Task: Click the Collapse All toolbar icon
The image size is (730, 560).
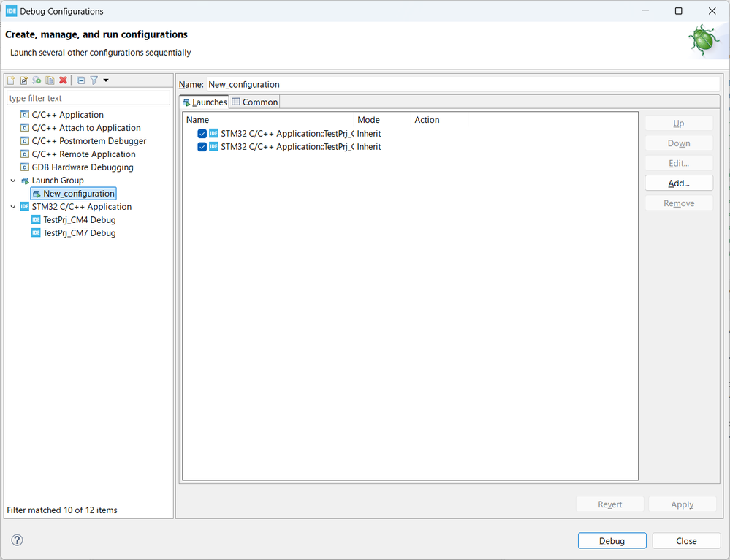Action: [80, 80]
